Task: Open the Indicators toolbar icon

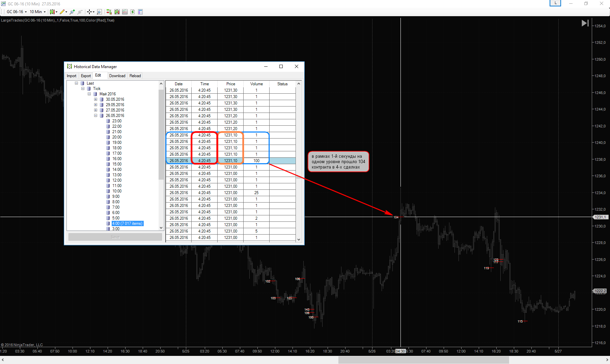Action: (x=125, y=12)
